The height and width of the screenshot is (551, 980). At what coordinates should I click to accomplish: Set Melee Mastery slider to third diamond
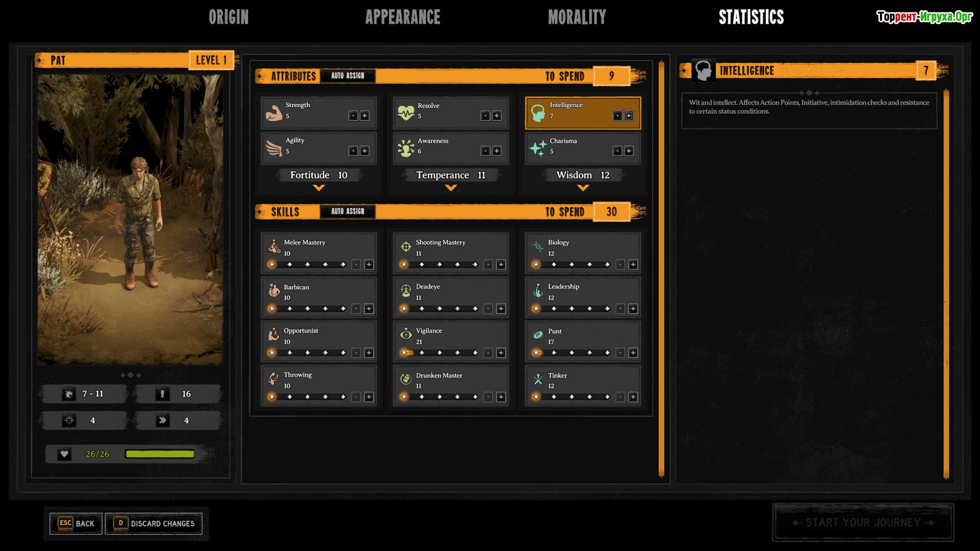[x=307, y=264]
